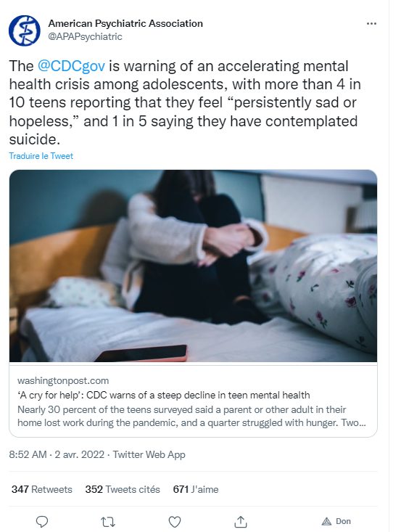Click the reply speech bubble icon
The image size is (401, 532).
coord(42,521)
